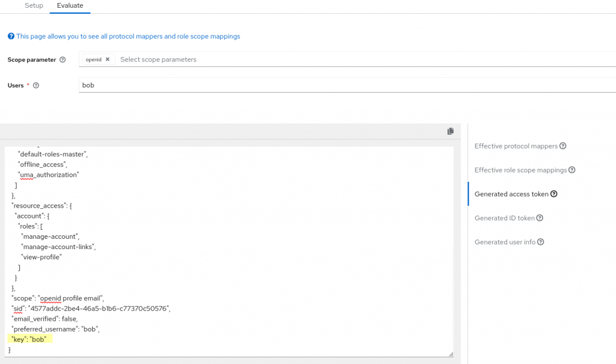The image size is (616, 364).
Task: Show help for Generated user info
Action: pyautogui.click(x=541, y=242)
